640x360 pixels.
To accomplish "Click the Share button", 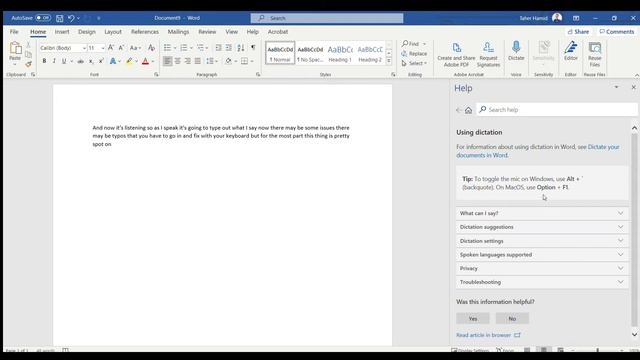I will click(x=578, y=32).
